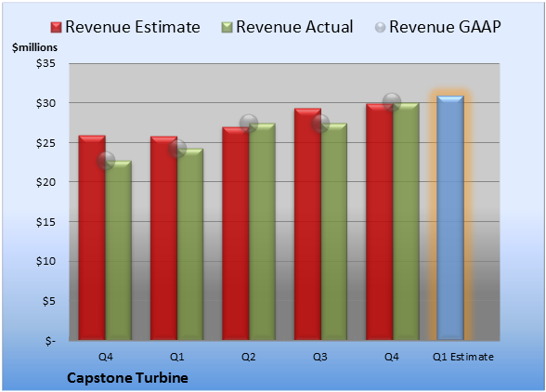Viewport: 546px width, 392px height.
Task: Click the GAAP marker above Q3 bars
Action: coord(320,124)
